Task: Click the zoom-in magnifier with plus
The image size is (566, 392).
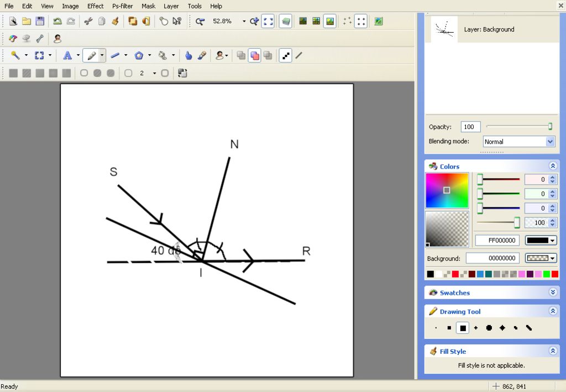Action: point(254,22)
